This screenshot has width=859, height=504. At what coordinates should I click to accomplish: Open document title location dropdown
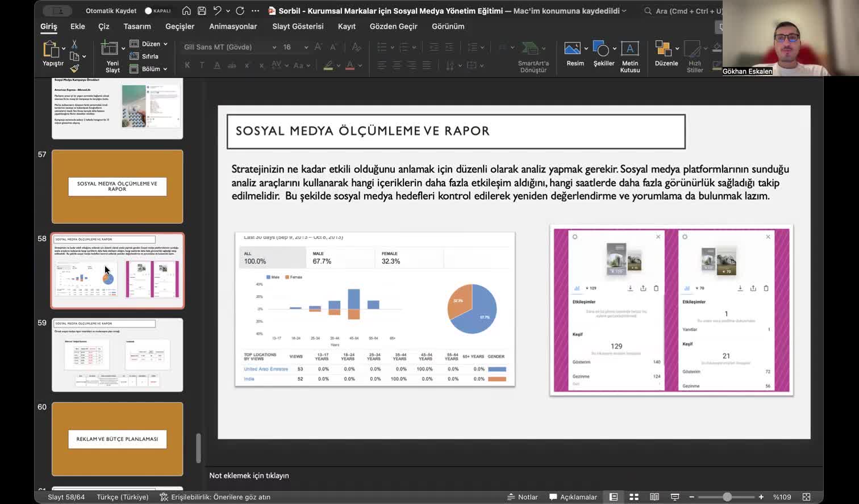[624, 11]
